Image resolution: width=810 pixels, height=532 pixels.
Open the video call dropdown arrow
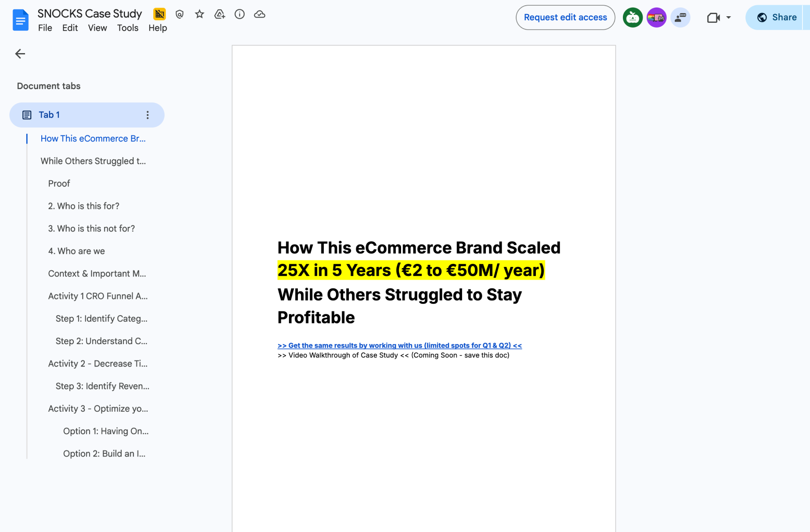point(728,18)
